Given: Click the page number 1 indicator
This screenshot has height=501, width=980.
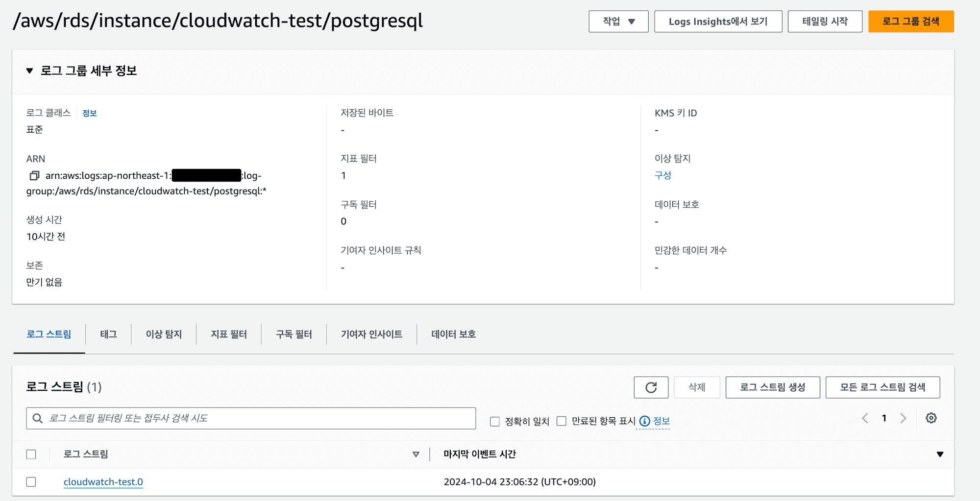Looking at the screenshot, I should 884,418.
